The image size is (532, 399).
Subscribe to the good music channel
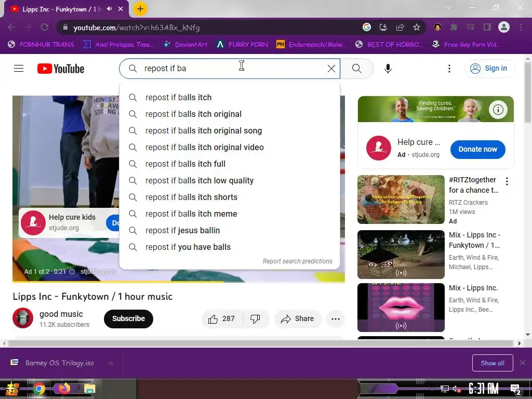click(x=128, y=319)
